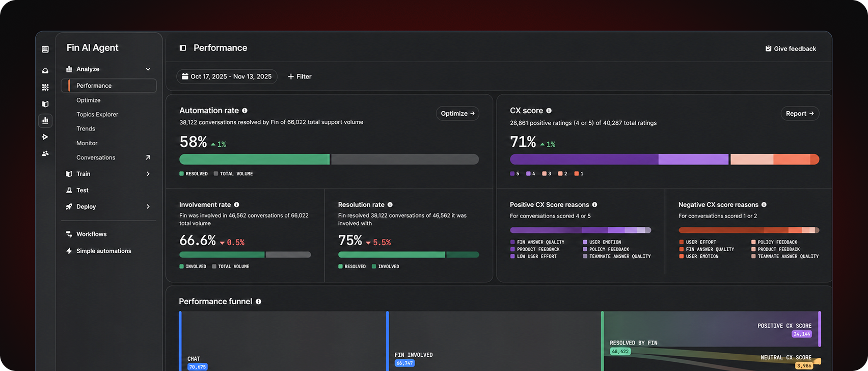
Task: Click the FIN ANSWER QUALITY positive legend
Action: (x=537, y=242)
